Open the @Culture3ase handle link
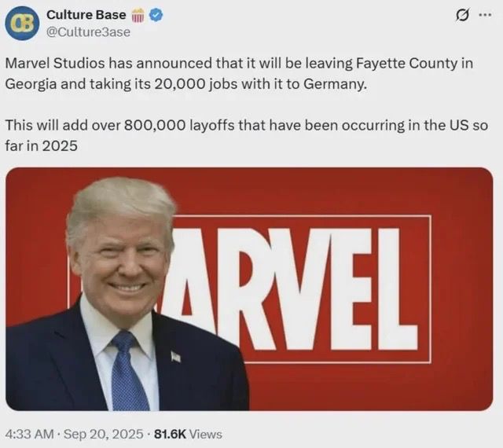 89,32
